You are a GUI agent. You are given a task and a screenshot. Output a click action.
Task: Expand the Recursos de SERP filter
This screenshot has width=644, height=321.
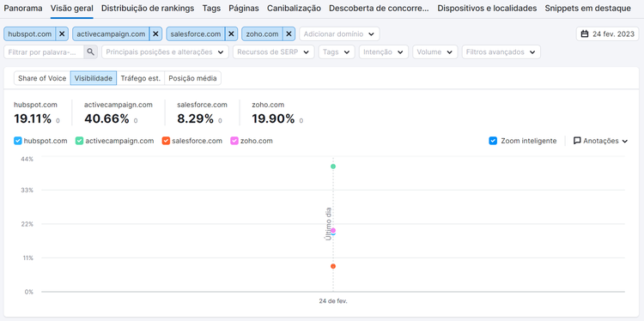tap(274, 52)
